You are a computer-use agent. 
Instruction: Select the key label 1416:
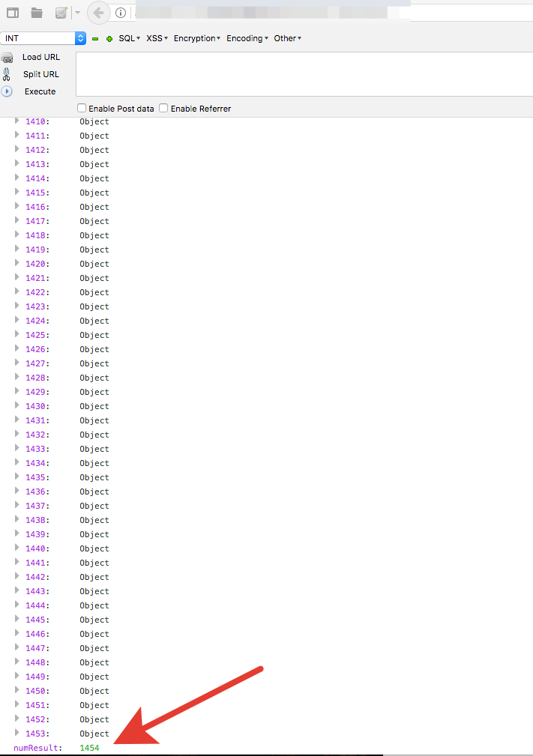[37, 207]
